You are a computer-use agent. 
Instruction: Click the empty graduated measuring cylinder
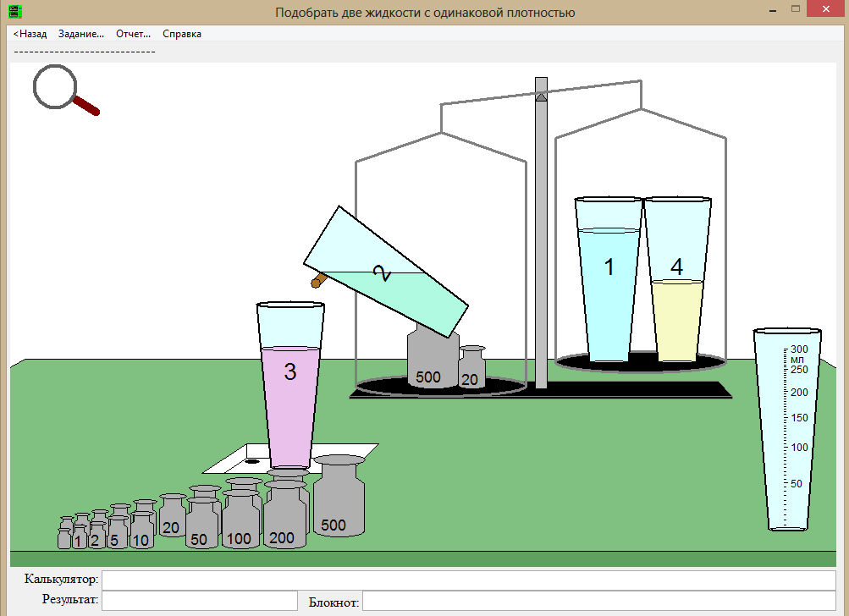[x=786, y=432]
